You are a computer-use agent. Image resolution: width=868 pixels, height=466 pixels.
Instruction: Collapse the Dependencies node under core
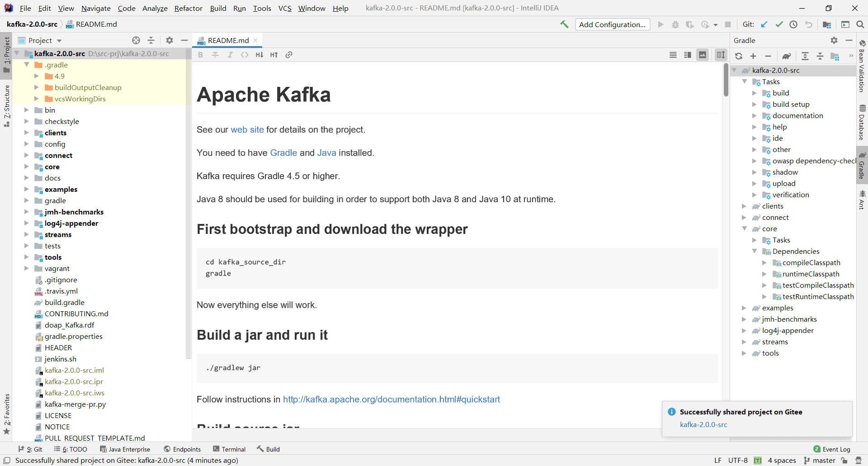[x=754, y=251]
